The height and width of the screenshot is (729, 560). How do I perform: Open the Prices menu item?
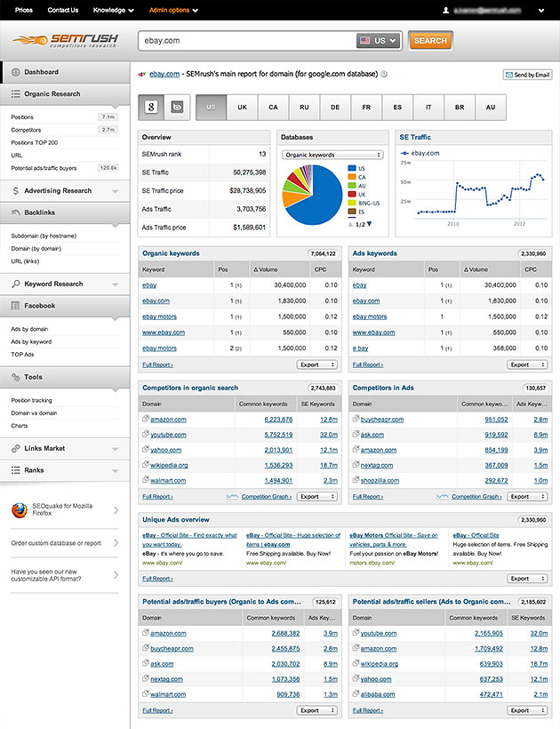[24, 11]
